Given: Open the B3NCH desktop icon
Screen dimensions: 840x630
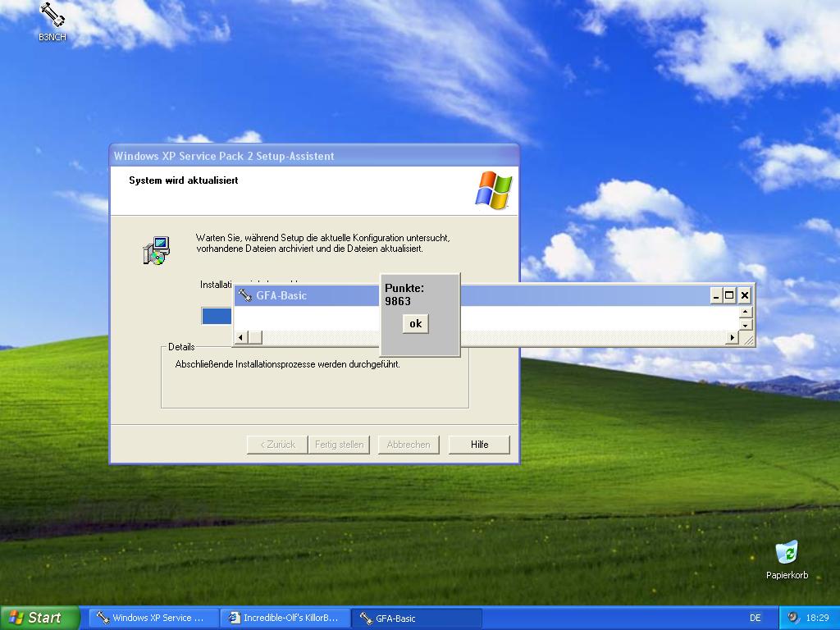Looking at the screenshot, I should pyautogui.click(x=52, y=21).
